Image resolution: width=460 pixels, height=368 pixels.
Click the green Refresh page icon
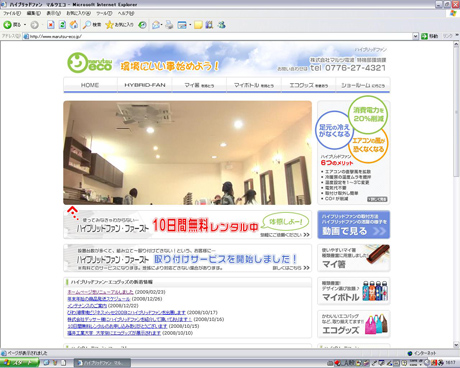(x=62, y=25)
